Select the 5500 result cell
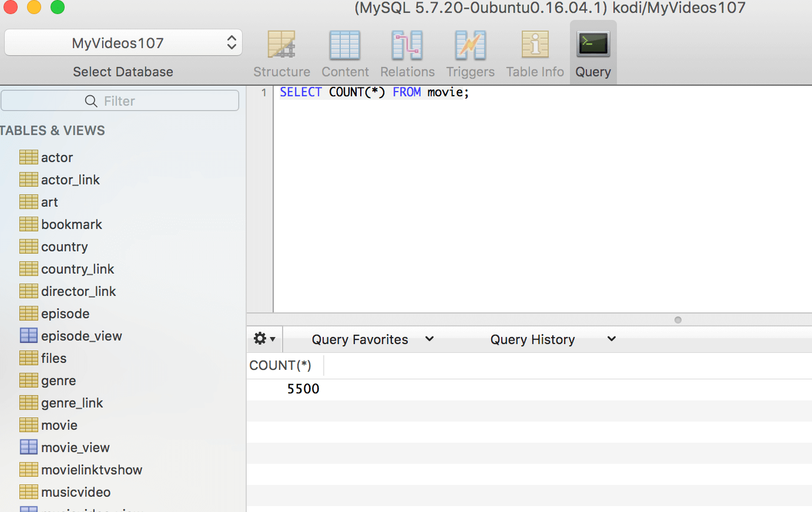 (x=303, y=389)
